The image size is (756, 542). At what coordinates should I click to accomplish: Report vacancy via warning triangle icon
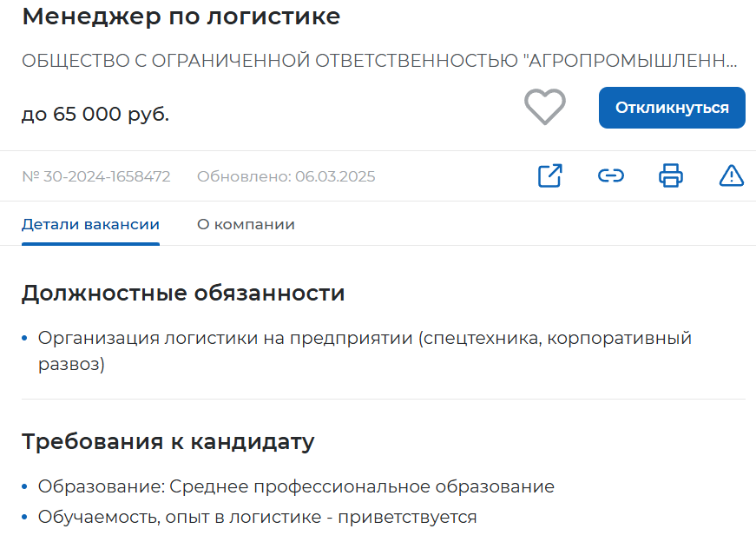(x=732, y=175)
